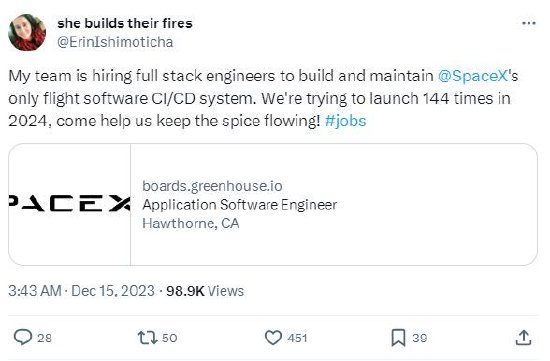Click the repost arrows icon
Image resolution: width=550 pixels, height=361 pixels.
click(x=147, y=337)
